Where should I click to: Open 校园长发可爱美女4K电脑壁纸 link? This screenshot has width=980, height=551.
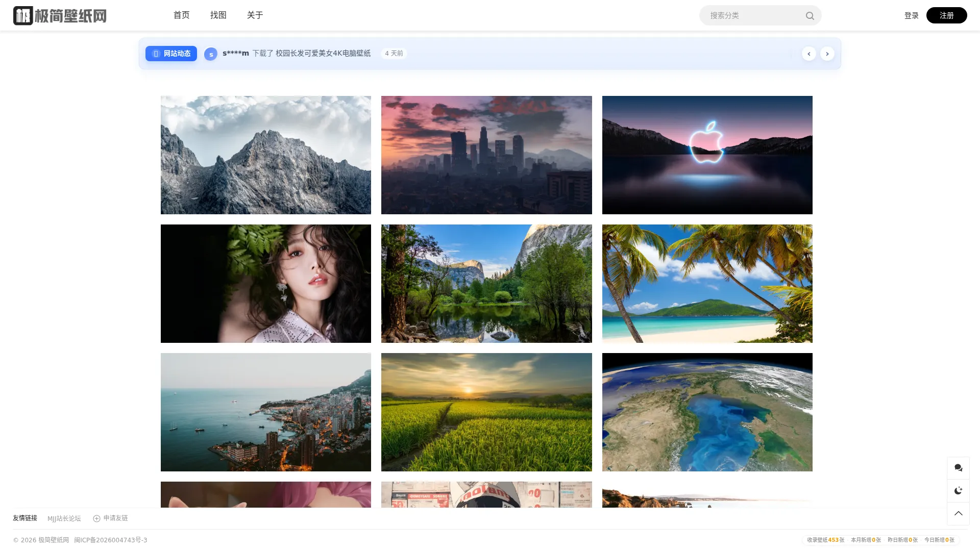pyautogui.click(x=323, y=53)
